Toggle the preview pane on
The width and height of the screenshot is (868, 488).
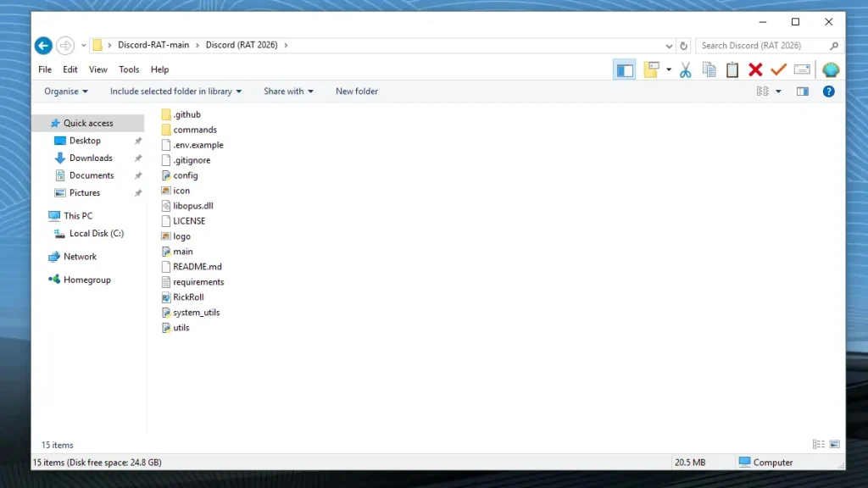coord(802,91)
